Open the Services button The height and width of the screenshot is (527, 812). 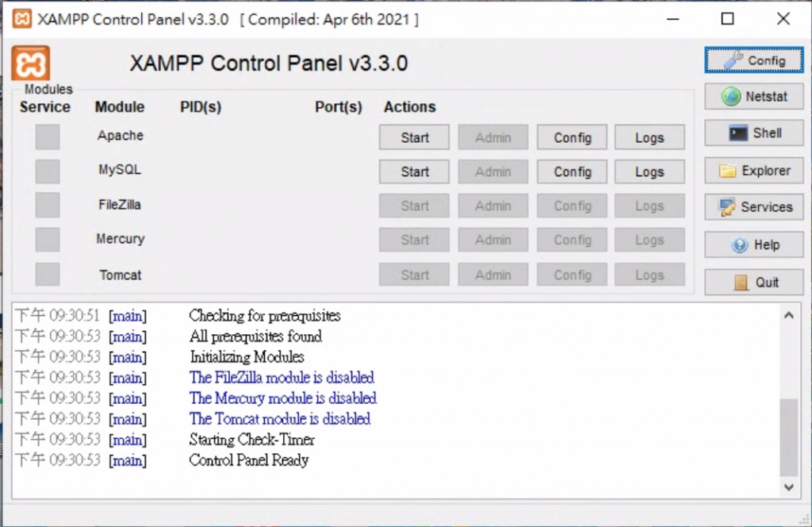pos(754,207)
